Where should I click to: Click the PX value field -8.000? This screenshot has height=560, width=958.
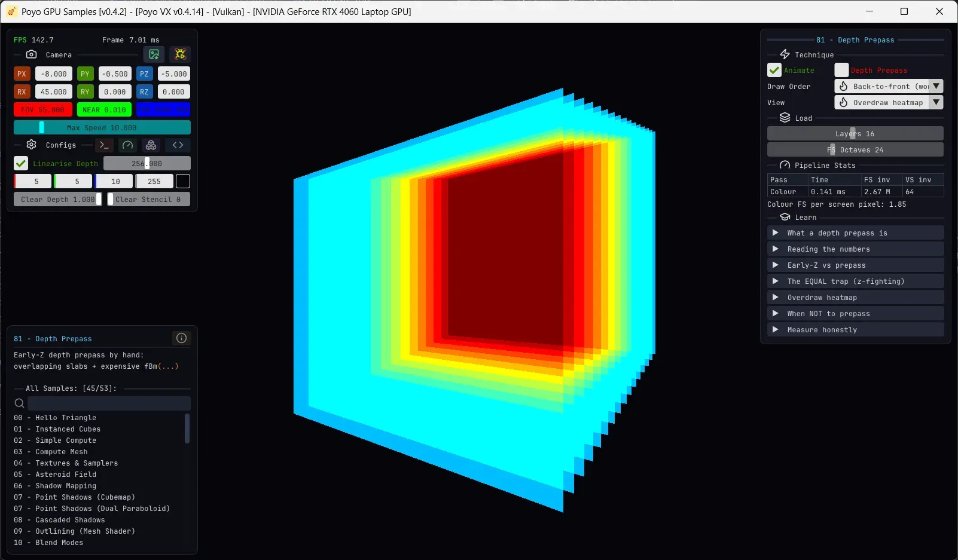point(54,74)
